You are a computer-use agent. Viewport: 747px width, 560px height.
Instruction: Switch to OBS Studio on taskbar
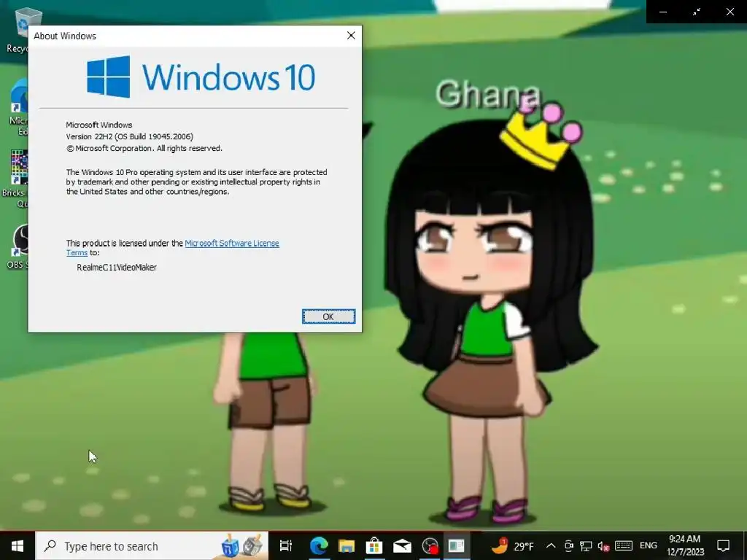click(x=430, y=545)
